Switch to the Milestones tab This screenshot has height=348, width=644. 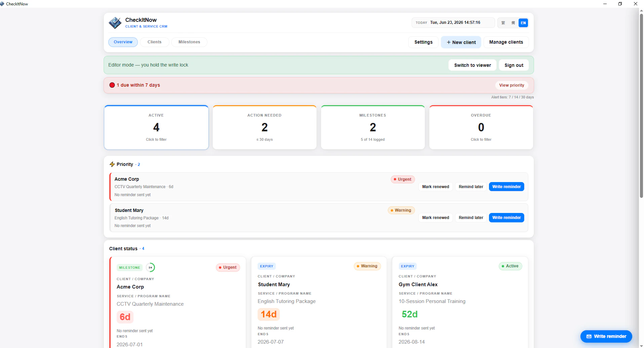(x=189, y=42)
